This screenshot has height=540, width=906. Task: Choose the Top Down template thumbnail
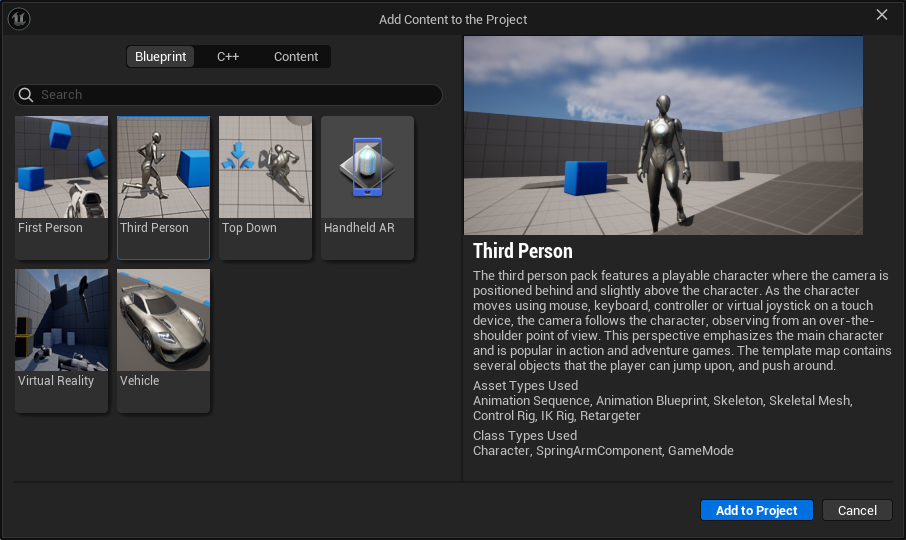coord(265,167)
